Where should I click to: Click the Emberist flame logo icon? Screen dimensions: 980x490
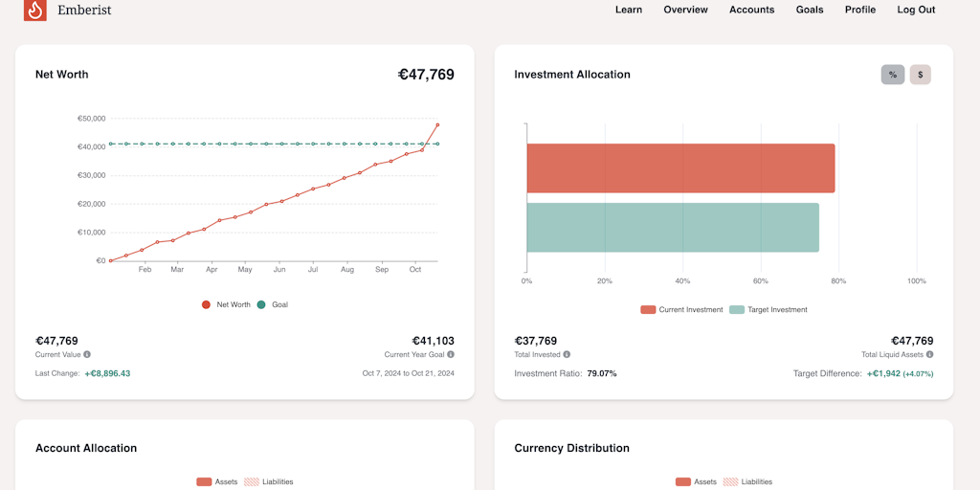point(35,10)
